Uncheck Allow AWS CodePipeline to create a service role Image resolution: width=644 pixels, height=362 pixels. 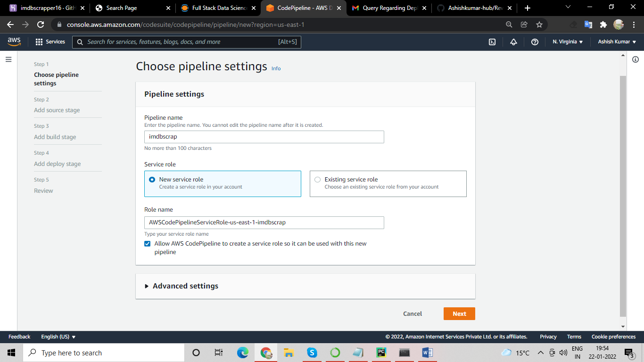[x=148, y=244]
